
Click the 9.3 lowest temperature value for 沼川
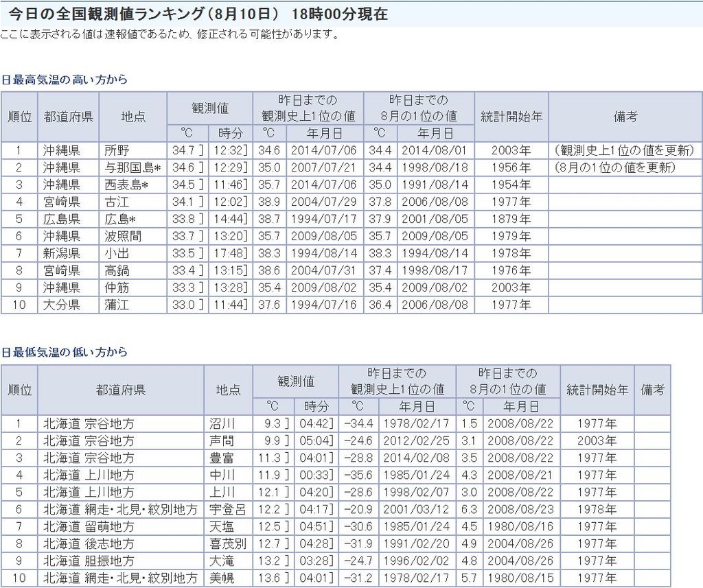point(272,423)
